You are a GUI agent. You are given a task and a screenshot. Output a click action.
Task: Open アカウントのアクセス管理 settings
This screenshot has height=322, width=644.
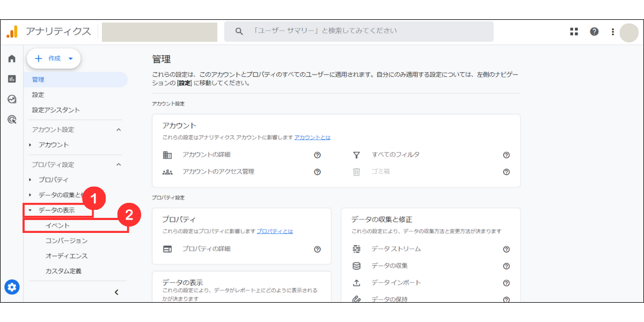pyautogui.click(x=218, y=172)
